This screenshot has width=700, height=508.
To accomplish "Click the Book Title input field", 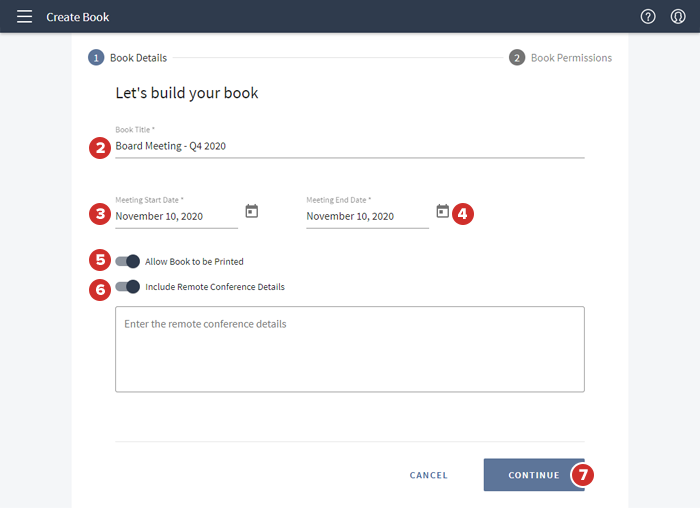I will 350,146.
